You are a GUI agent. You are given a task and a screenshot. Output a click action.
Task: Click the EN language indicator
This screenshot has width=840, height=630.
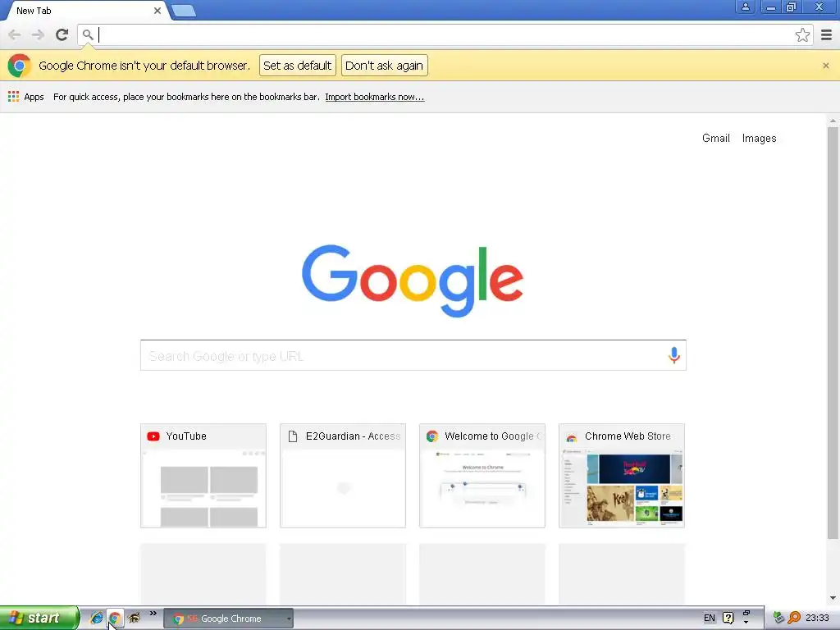[x=710, y=618]
